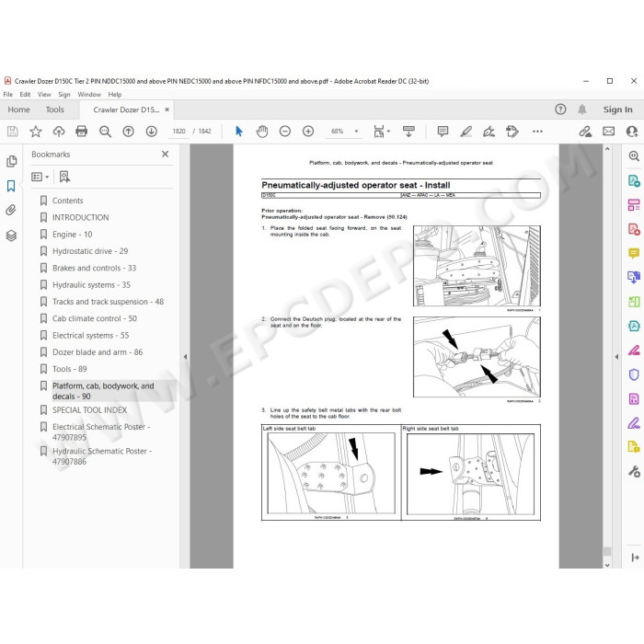Open the INTRODUCTION bookmark

pyautogui.click(x=81, y=218)
